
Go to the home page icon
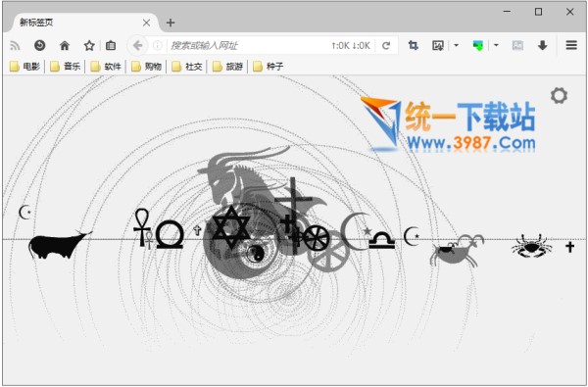pyautogui.click(x=65, y=46)
